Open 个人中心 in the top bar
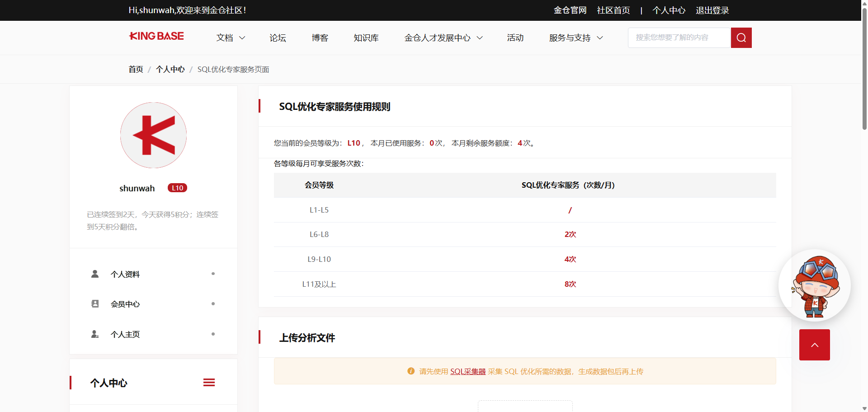The height and width of the screenshot is (412, 868). click(669, 10)
